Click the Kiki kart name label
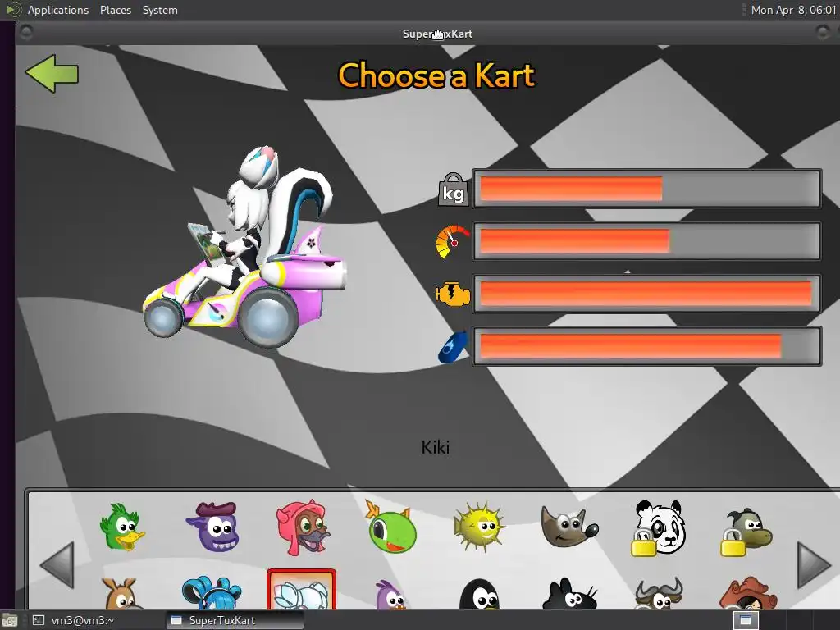This screenshot has width=840, height=630. click(x=436, y=447)
